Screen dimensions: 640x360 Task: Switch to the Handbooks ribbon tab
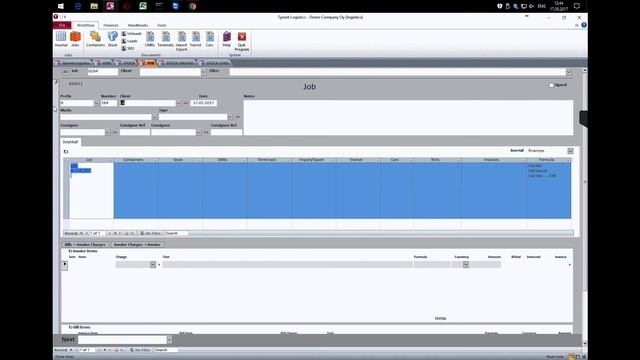[x=138, y=25]
